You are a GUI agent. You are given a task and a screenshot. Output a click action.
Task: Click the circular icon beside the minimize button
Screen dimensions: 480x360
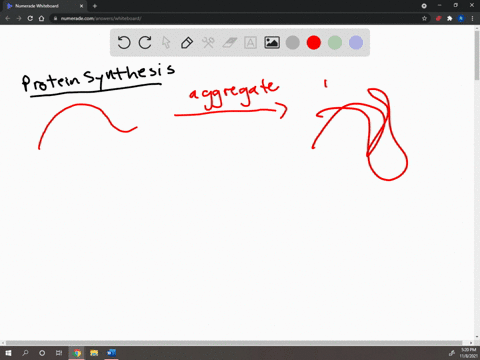[x=424, y=6]
